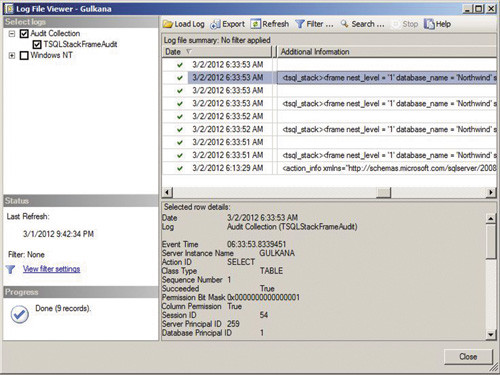Click the Export toolbar icon

(x=215, y=24)
